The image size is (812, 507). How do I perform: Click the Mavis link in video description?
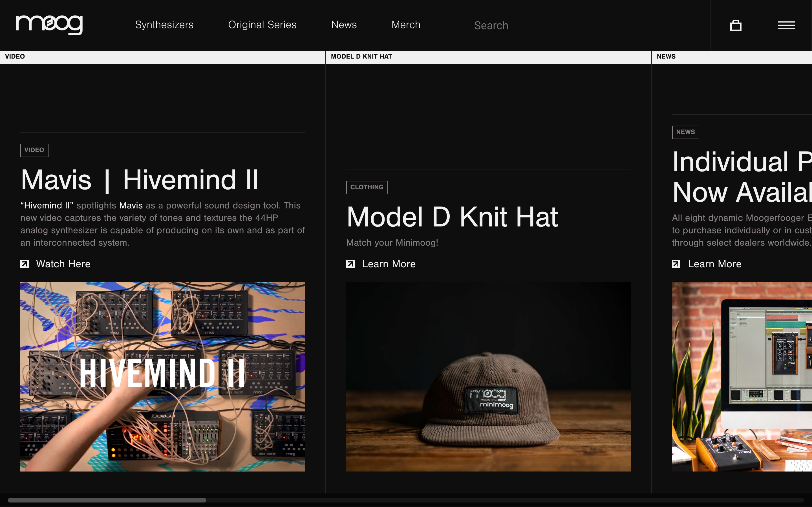coord(131,206)
